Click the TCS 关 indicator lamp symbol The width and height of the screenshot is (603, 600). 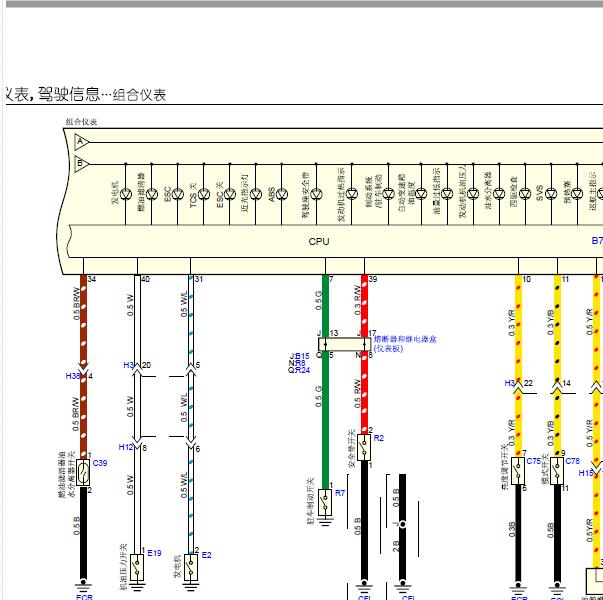[204, 194]
